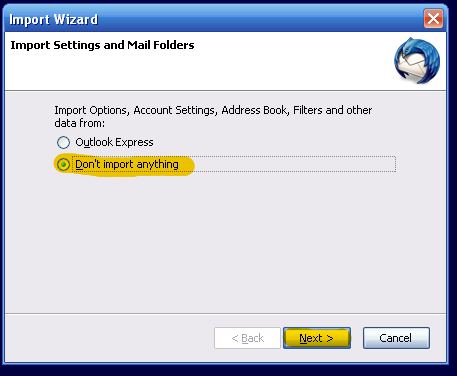The image size is (457, 376).
Task: Click the Import Wizard title bar text
Action: (54, 19)
